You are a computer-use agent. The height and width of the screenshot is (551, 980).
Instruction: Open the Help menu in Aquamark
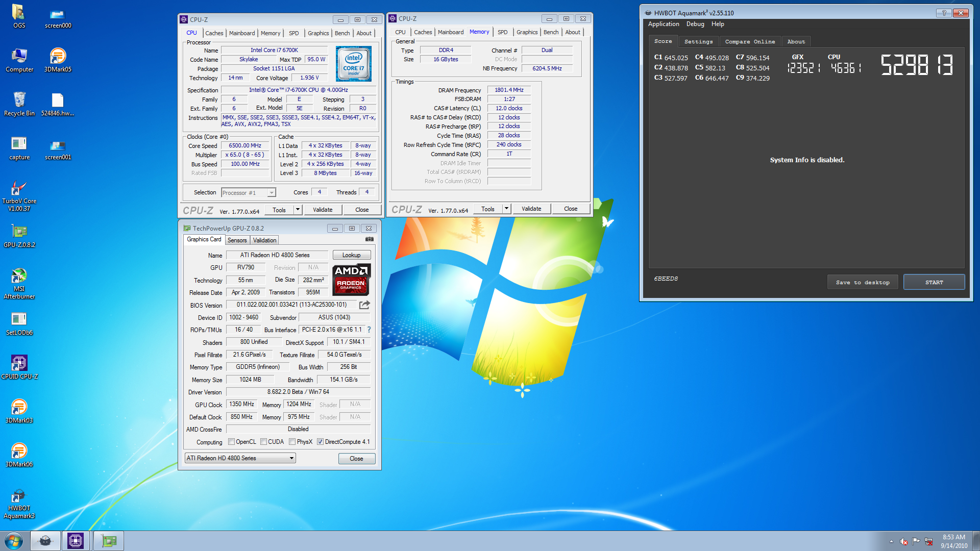pyautogui.click(x=718, y=24)
